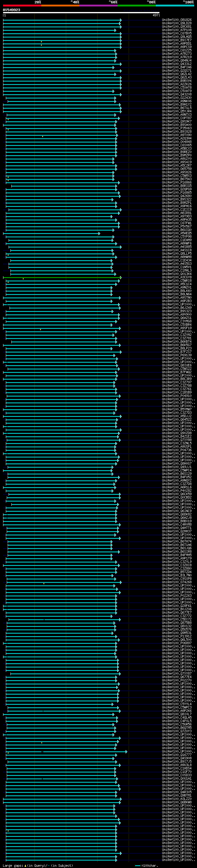Open hit UniRef100_Q6ZL42

click(x=177, y=74)
